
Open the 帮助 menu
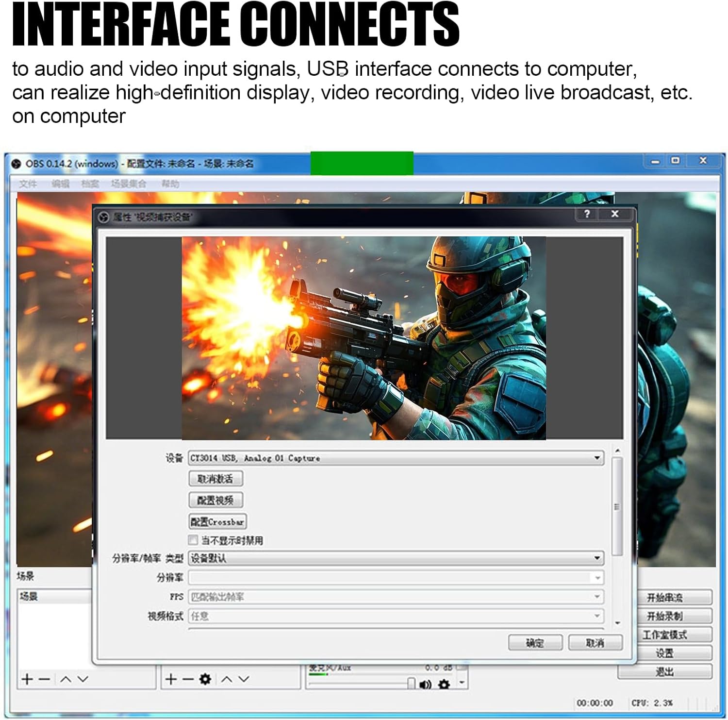[x=170, y=184]
